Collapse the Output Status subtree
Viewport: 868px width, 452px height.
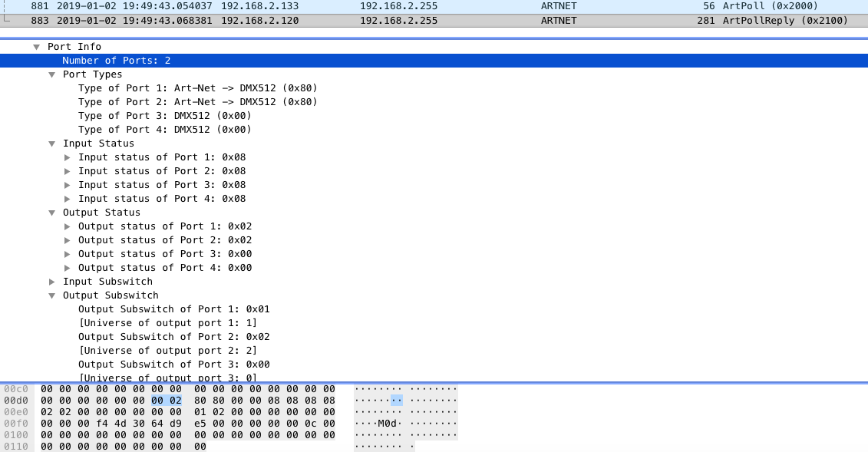[52, 212]
